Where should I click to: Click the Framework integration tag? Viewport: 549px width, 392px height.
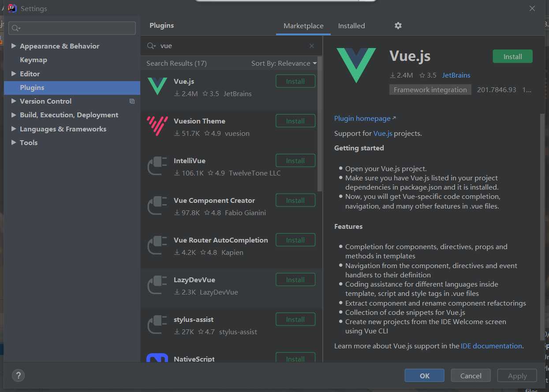point(430,90)
